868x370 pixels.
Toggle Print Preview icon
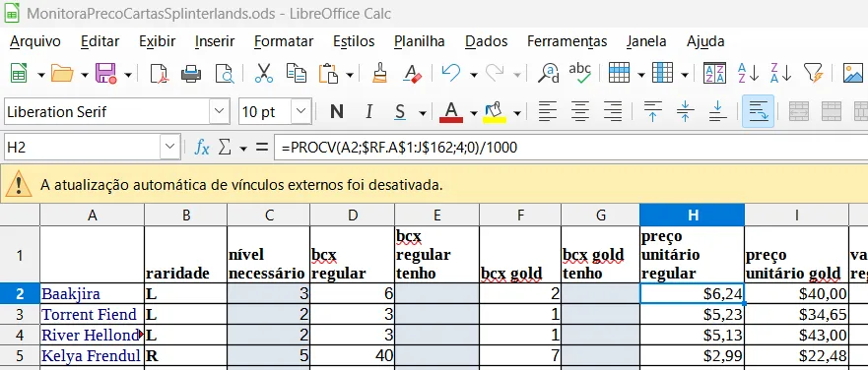coord(225,73)
